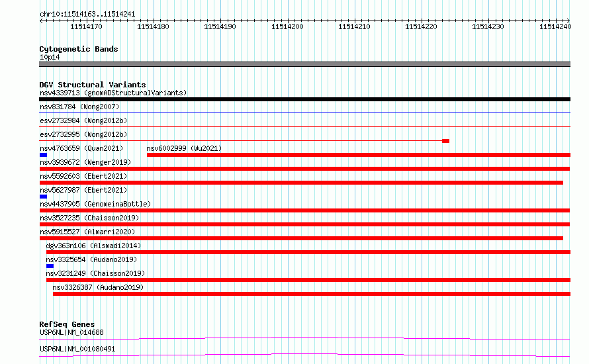Open variant nsv4339713 (gnomADStructuralVariants) label

113,93
